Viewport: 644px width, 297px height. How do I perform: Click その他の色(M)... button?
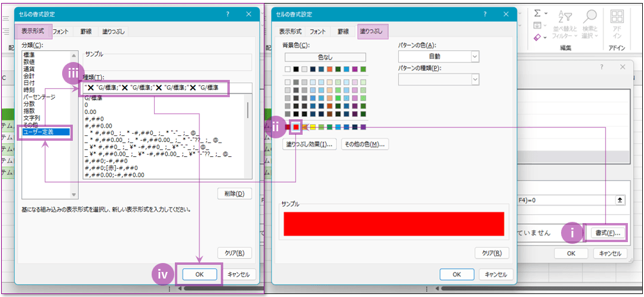pos(365,144)
